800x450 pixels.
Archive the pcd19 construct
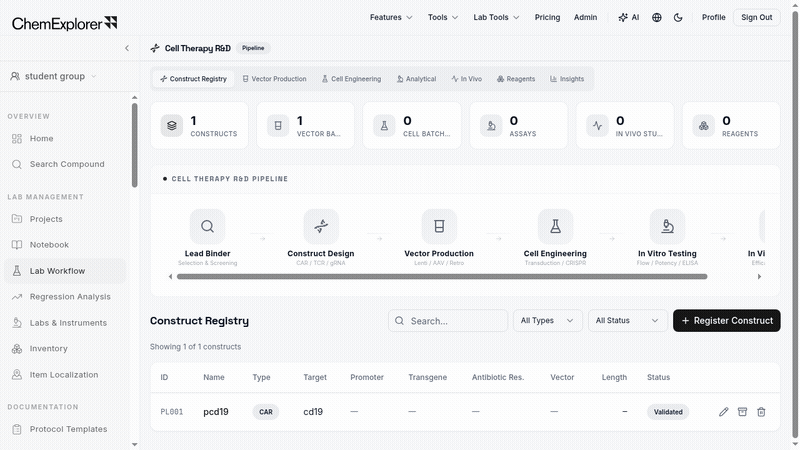(x=742, y=412)
